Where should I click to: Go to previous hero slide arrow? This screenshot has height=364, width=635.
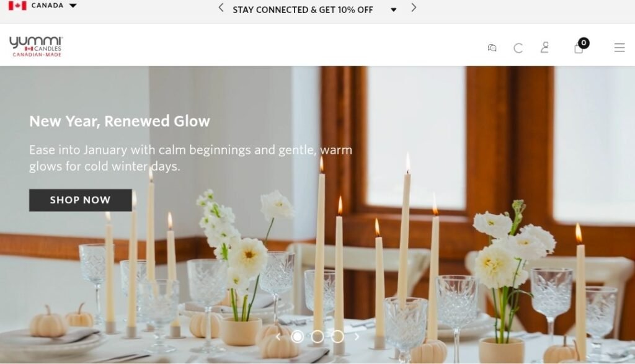[278, 337]
